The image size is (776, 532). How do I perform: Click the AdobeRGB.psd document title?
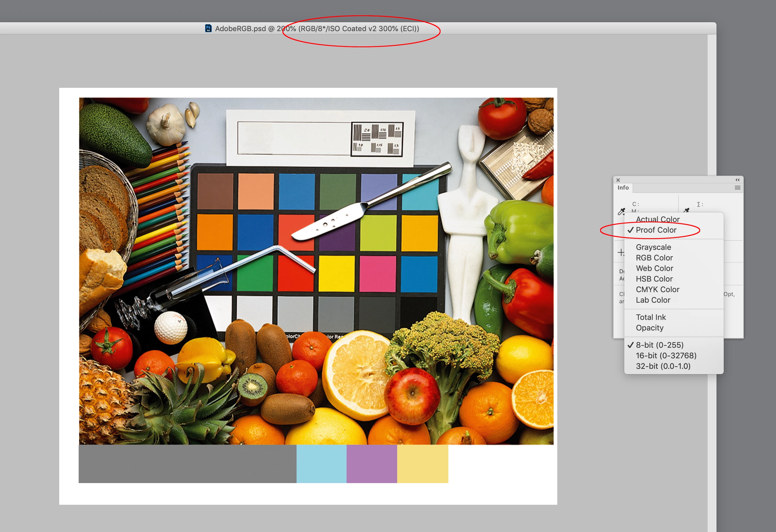coord(240,29)
